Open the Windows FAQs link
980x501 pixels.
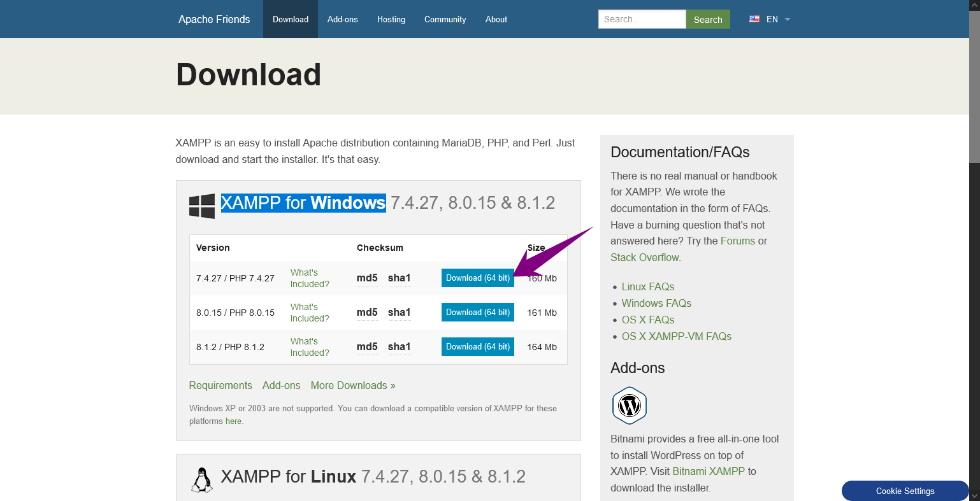pyautogui.click(x=656, y=304)
